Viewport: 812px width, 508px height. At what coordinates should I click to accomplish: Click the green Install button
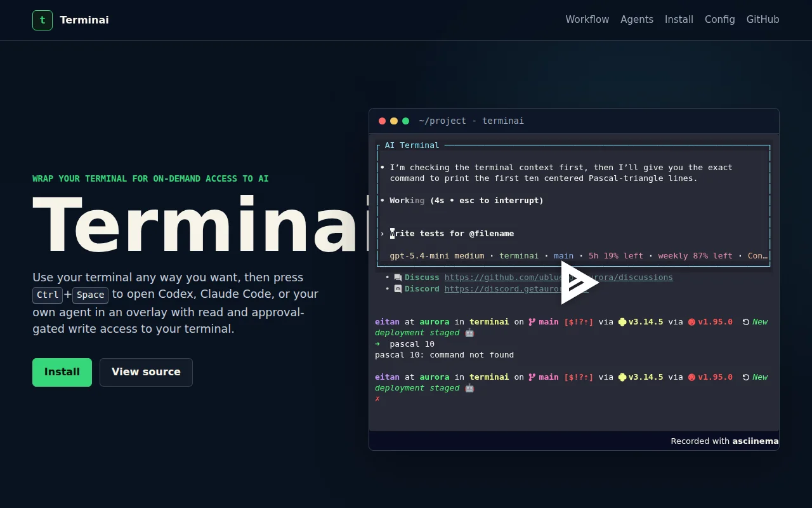click(62, 372)
